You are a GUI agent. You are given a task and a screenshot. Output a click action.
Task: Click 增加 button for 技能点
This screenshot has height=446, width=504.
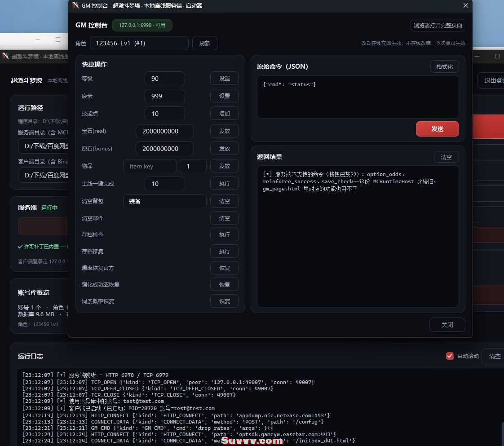(224, 114)
